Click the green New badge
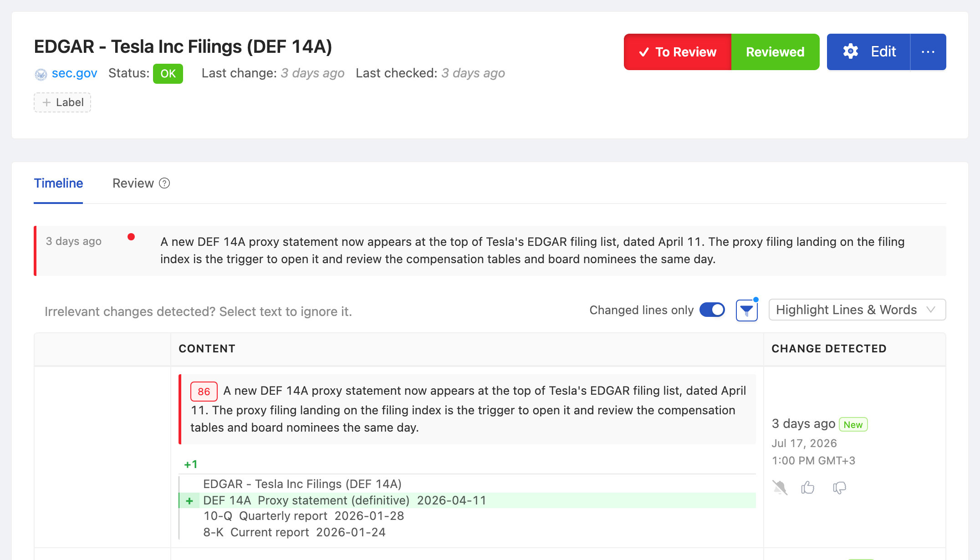Screen dimensions: 980x560 pos(853,424)
